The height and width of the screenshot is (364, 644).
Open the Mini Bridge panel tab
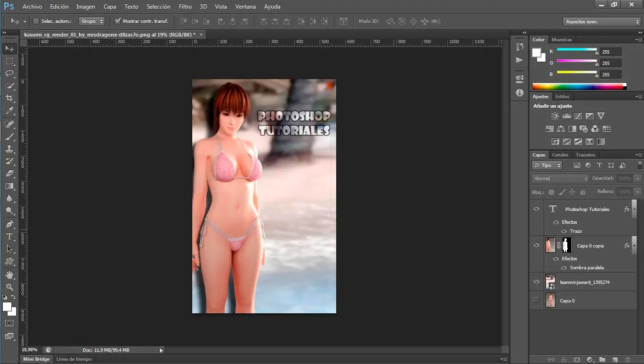pos(36,359)
